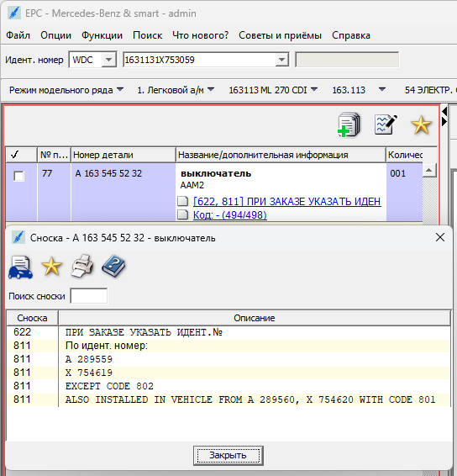Click into the Поиск сноски input field

[88, 296]
